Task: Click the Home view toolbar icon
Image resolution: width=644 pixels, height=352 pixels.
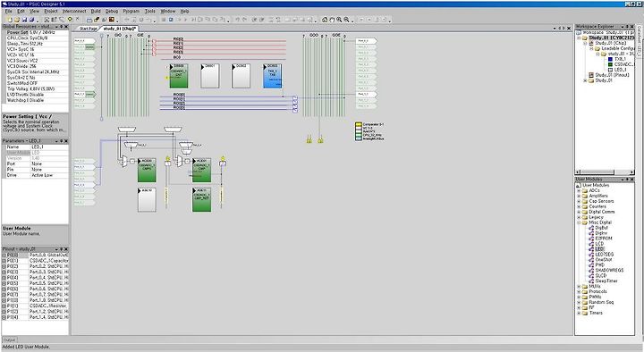Action: click(325, 20)
